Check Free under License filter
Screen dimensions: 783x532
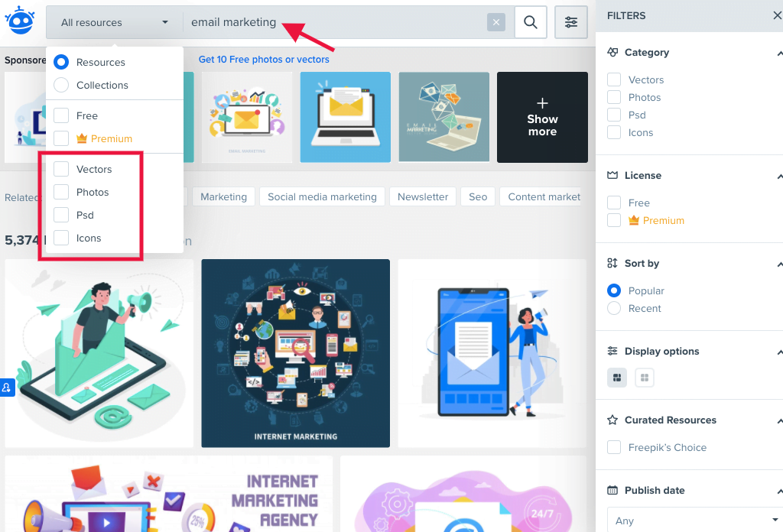coord(614,203)
